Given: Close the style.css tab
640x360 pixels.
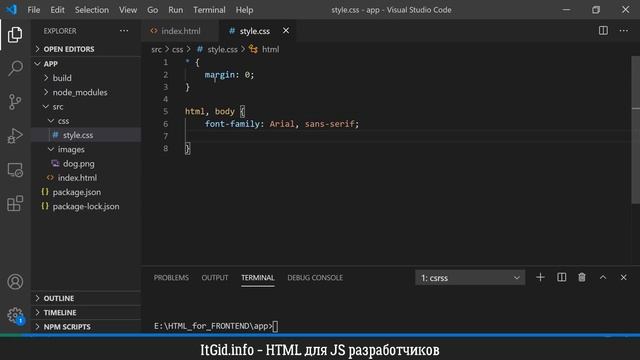Looking at the screenshot, I should [x=286, y=31].
